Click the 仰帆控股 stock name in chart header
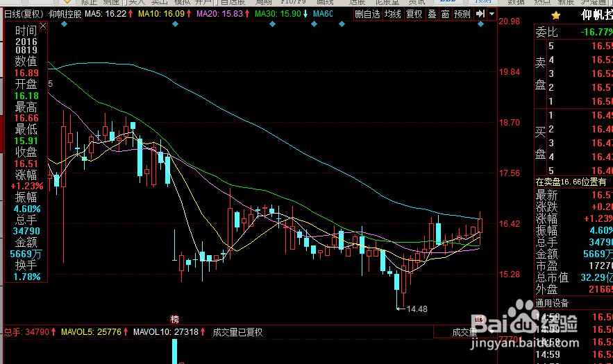 click(x=65, y=14)
